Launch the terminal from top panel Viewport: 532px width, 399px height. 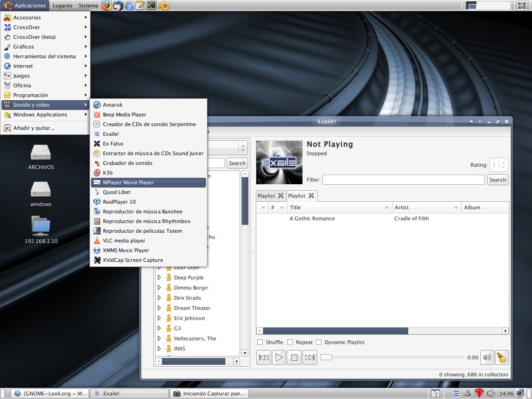[151, 6]
